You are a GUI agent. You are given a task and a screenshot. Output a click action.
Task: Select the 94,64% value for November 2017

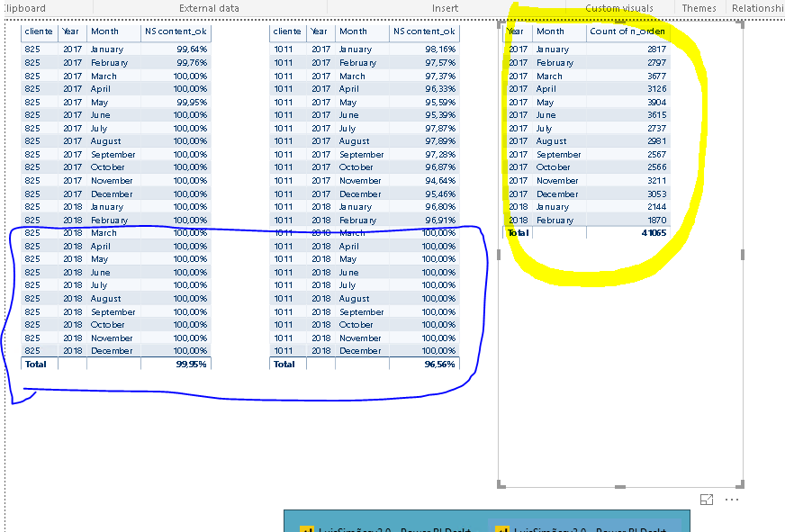pyautogui.click(x=440, y=181)
